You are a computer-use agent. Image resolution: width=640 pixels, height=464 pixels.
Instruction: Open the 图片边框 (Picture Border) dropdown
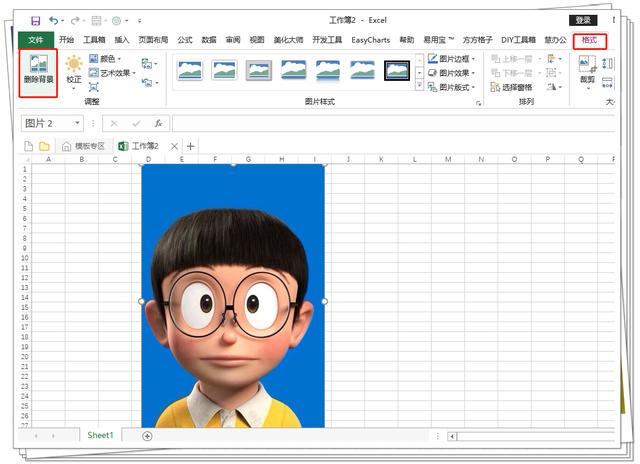click(451, 59)
